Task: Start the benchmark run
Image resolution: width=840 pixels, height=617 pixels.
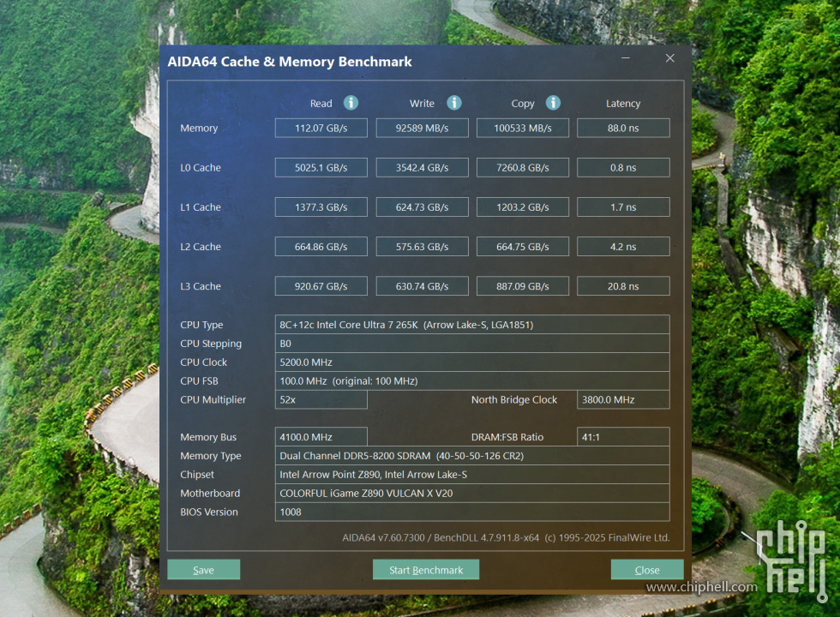Action: [x=426, y=570]
